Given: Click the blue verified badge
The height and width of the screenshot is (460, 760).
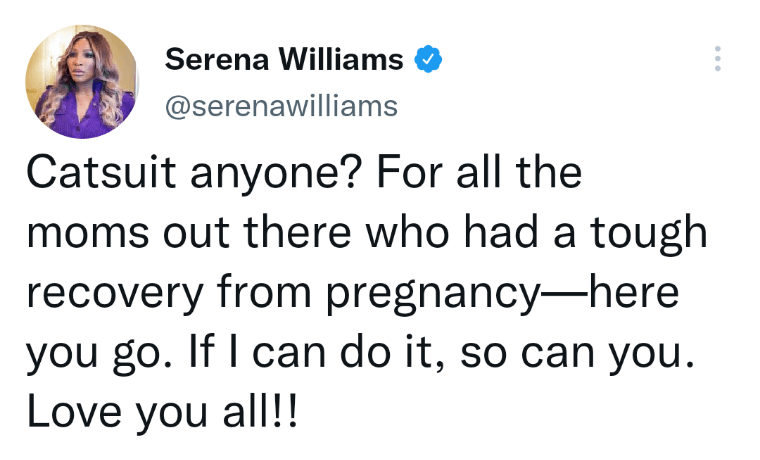Looking at the screenshot, I should pyautogui.click(x=428, y=59).
